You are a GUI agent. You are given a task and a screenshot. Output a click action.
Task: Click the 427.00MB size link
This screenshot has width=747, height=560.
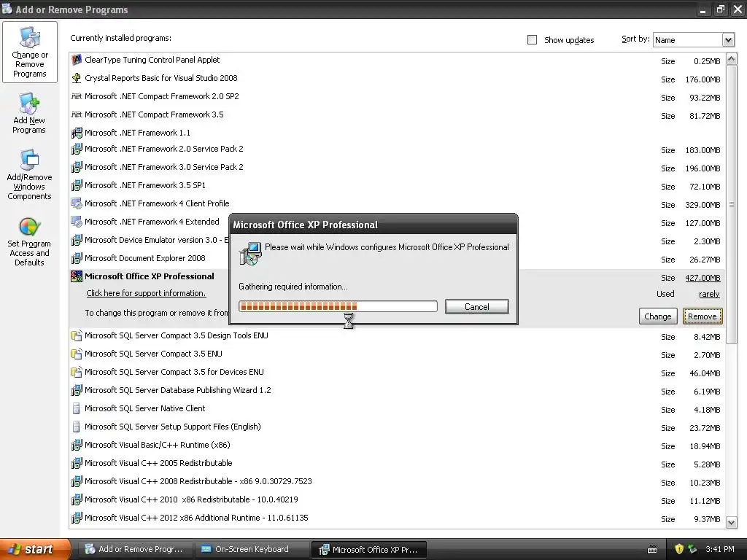tap(703, 278)
